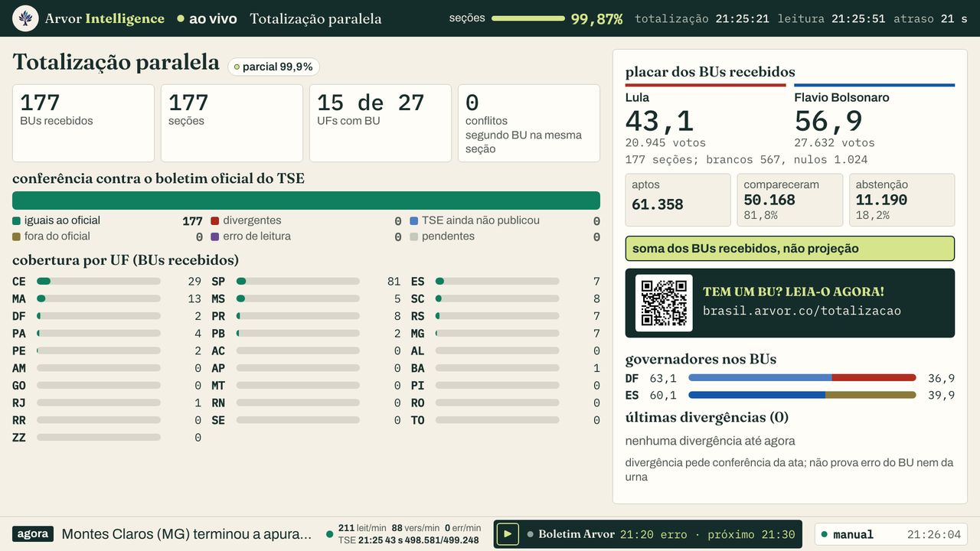Click 'leitura 21:25:51' timestamp
980x551 pixels.
point(831,19)
